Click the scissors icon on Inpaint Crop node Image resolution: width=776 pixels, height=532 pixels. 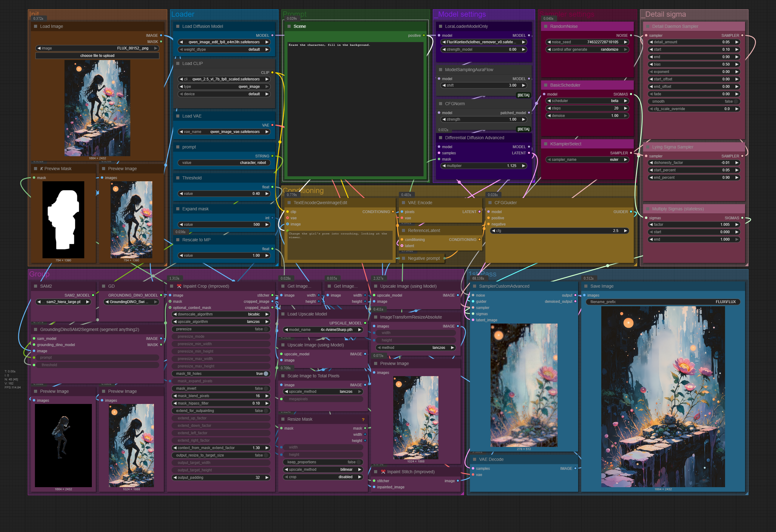pos(179,286)
